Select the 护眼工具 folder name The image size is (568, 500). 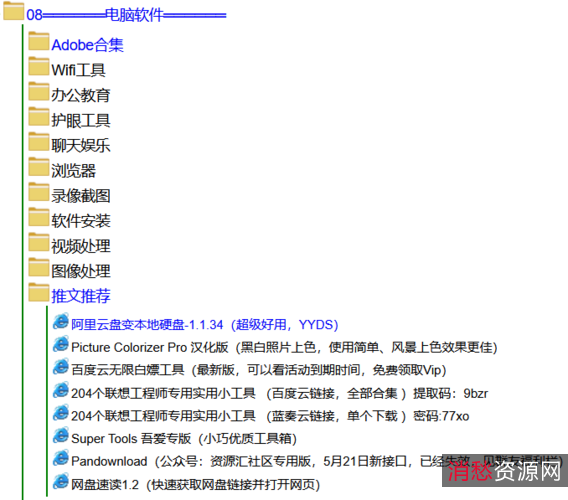point(81,120)
